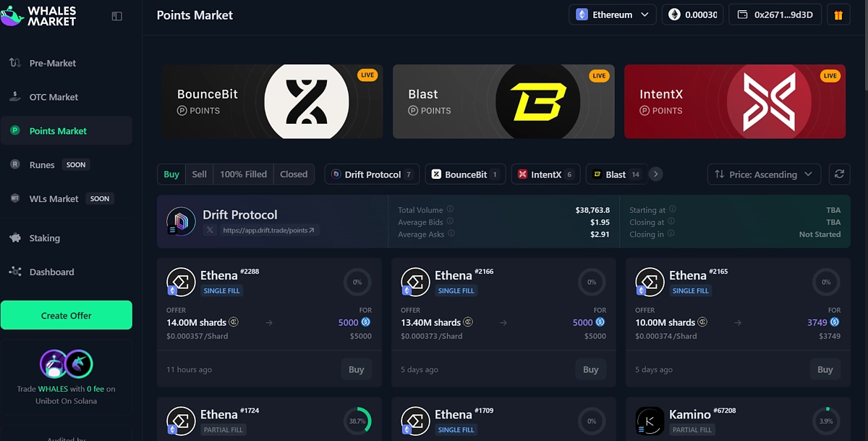Click the Whales Market logo
The height and width of the screenshot is (441, 868).
38,16
